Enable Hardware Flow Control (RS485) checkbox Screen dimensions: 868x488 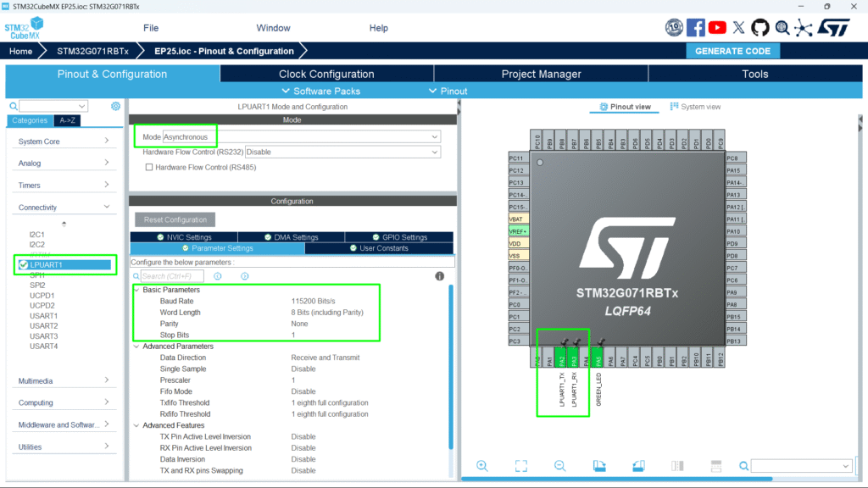pos(149,168)
